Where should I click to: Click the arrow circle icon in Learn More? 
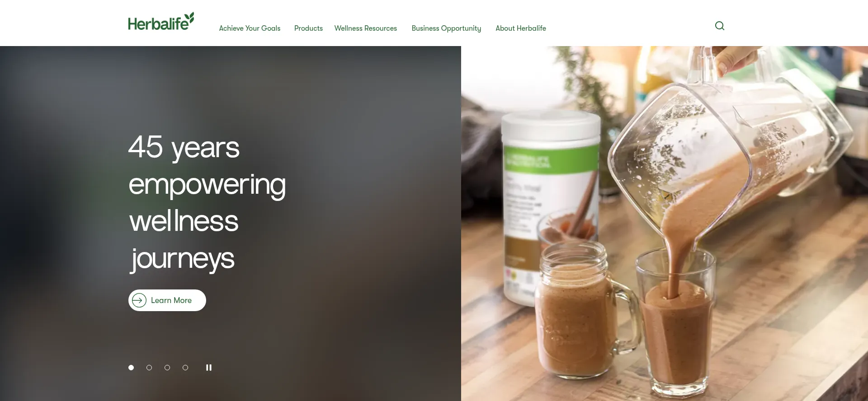139,300
